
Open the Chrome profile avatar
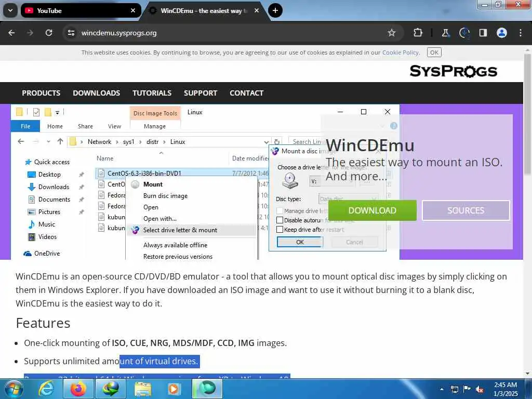click(502, 33)
